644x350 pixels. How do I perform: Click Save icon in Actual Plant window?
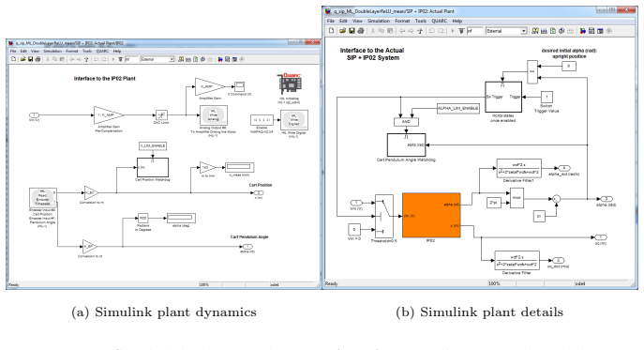point(352,31)
